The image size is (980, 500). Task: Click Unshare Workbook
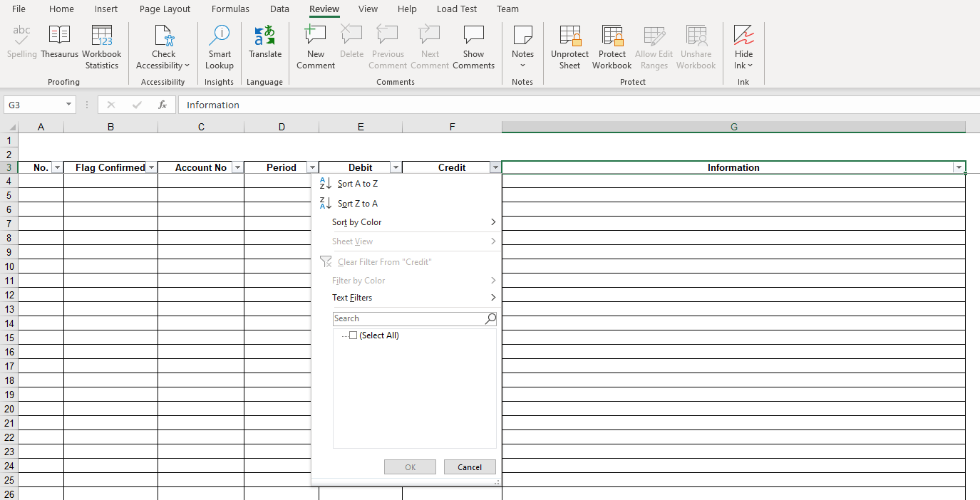pyautogui.click(x=696, y=48)
